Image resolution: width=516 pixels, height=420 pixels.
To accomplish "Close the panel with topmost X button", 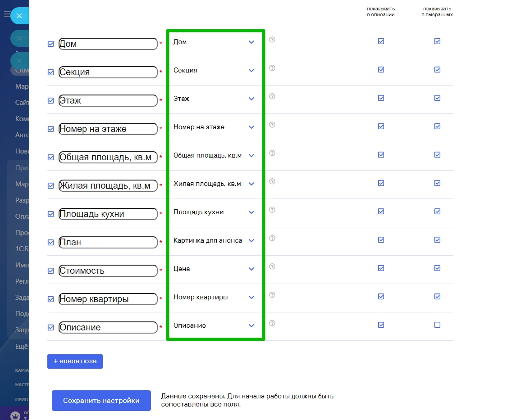I will [x=19, y=16].
